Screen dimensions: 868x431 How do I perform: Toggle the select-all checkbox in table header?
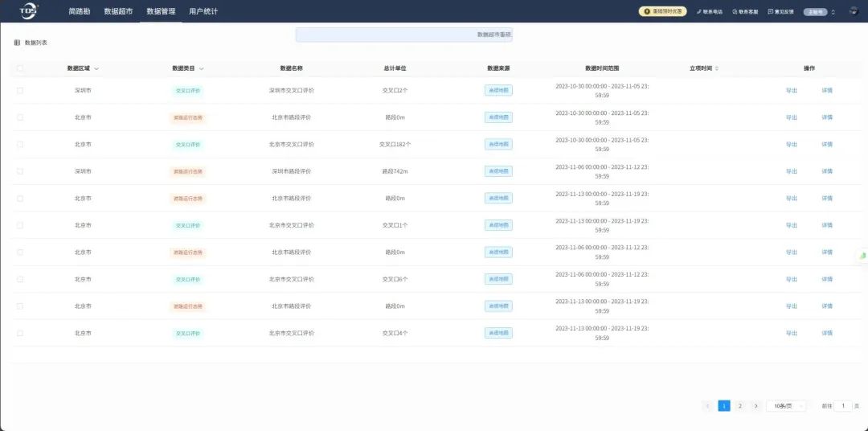tap(20, 68)
